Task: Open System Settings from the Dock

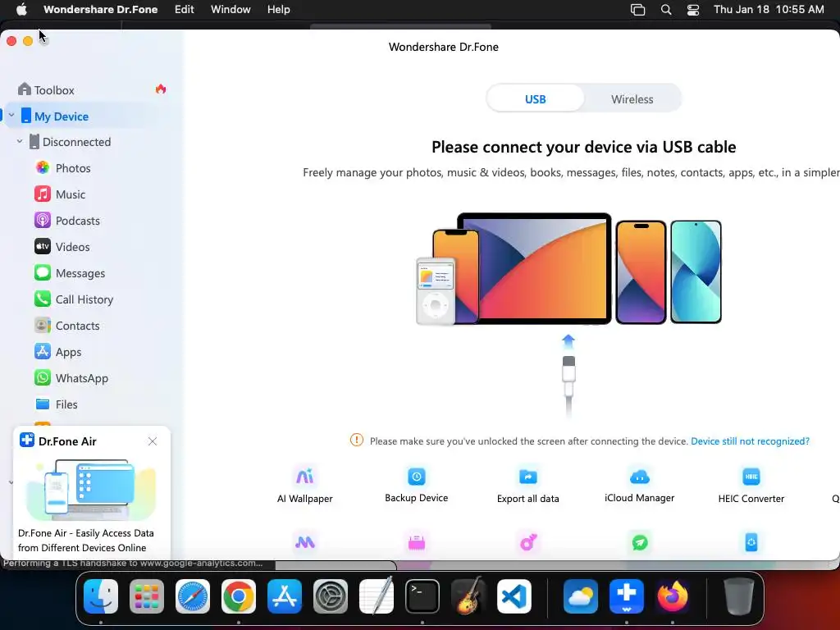Action: tap(330, 596)
